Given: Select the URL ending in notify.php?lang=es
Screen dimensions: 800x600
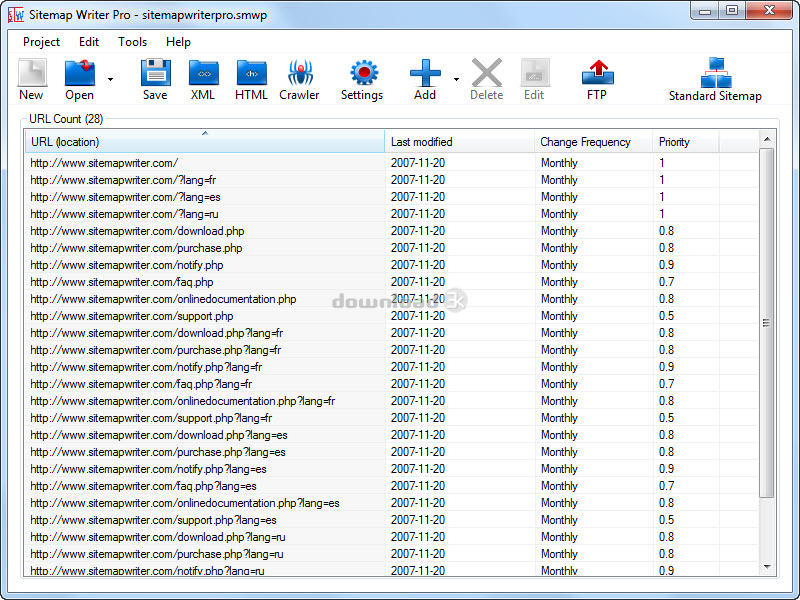Looking at the screenshot, I should coord(148,469).
